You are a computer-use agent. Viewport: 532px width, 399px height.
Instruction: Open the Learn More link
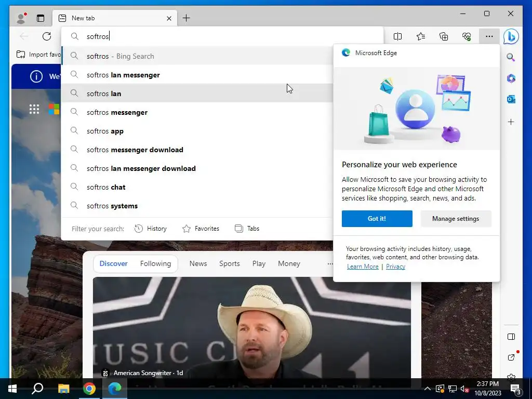363,267
